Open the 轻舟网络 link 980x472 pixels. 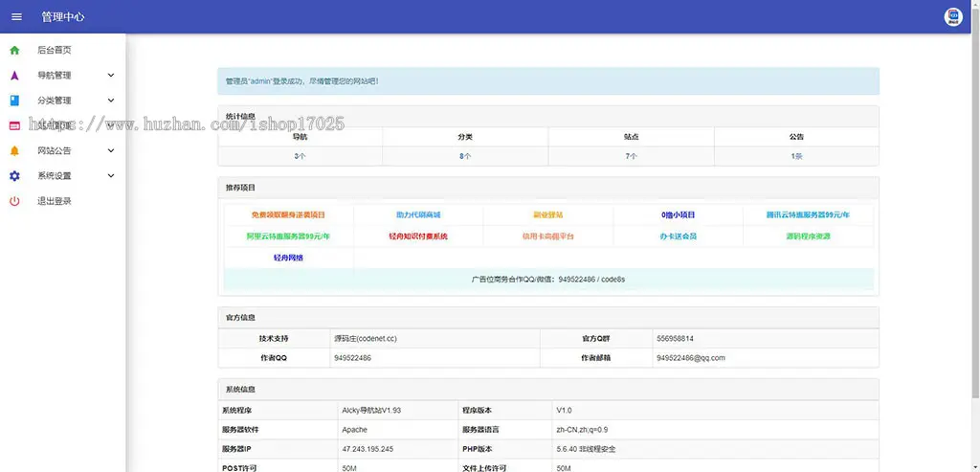(288, 258)
